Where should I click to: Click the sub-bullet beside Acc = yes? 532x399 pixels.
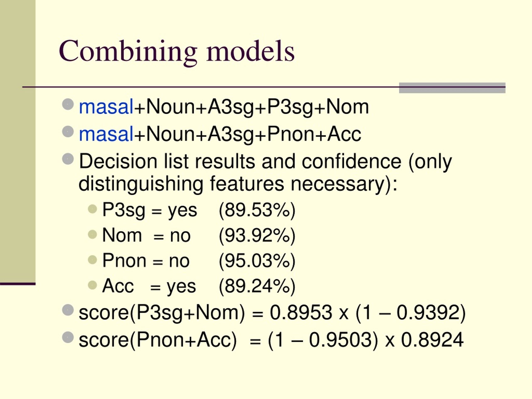click(92, 285)
